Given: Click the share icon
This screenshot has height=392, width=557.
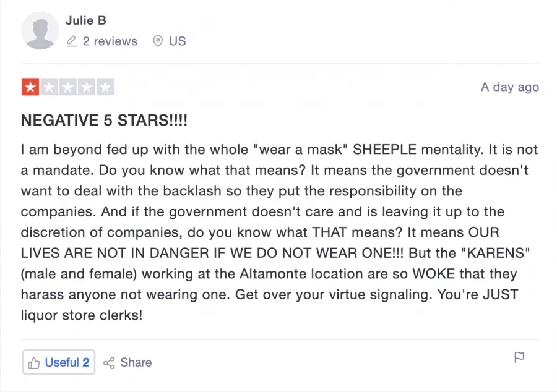Looking at the screenshot, I should (110, 363).
